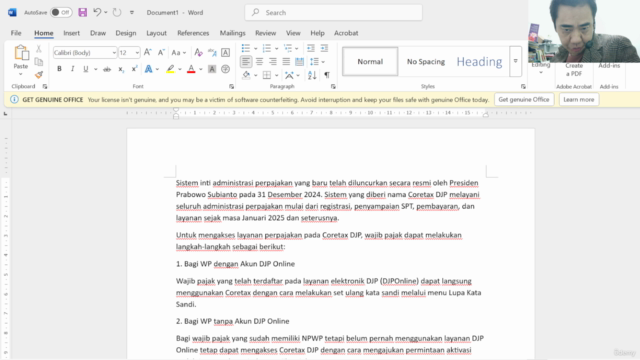This screenshot has width=640, height=360.
Task: Increase paragraph indent
Action: tap(324, 48)
